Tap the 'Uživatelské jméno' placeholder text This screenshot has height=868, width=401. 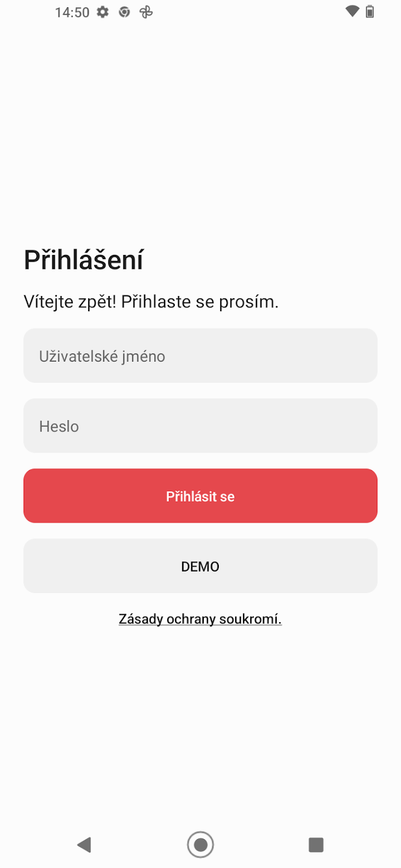[102, 356]
